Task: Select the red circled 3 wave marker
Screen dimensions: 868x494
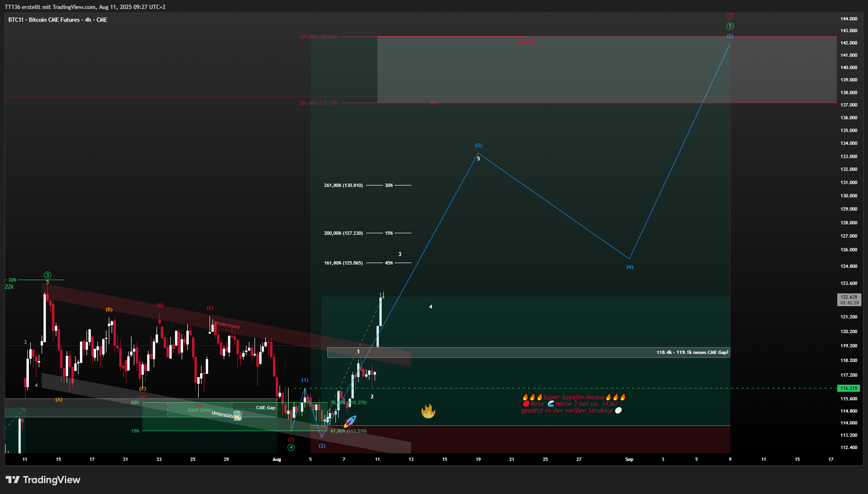Action: [730, 16]
